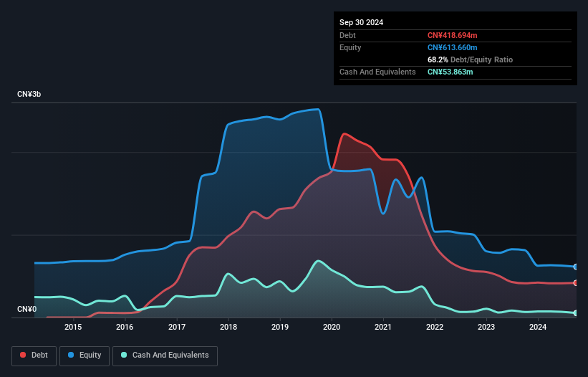The height and width of the screenshot is (377, 588).
Task: Click the blue Equity endpoint marker
Action: (x=576, y=267)
